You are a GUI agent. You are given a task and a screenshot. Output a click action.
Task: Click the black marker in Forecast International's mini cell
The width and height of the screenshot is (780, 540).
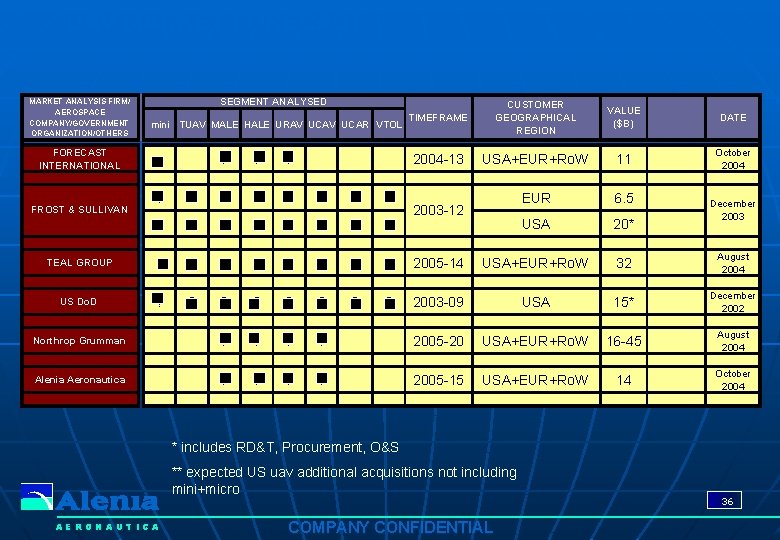point(158,162)
